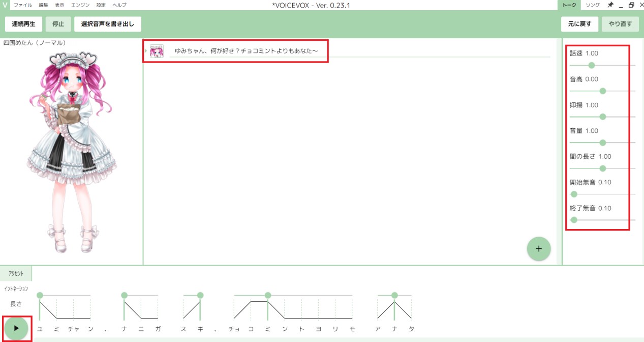The height and width of the screenshot is (342, 644).
Task: Click the mora チャ in ユミチャン
Action: 73,329
